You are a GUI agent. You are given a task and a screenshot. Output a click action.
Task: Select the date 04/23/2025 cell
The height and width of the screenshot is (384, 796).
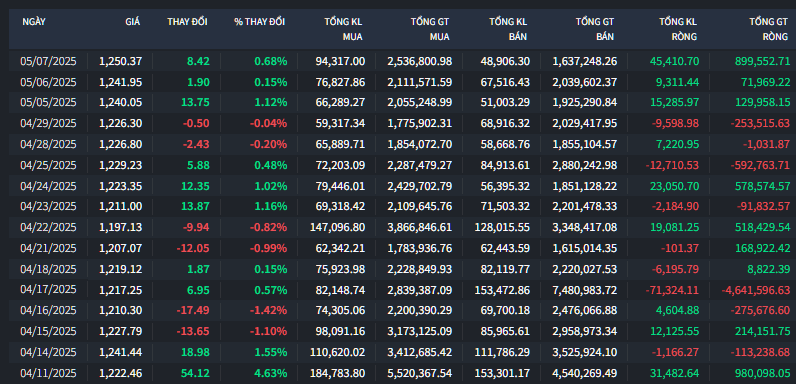pyautogui.click(x=48, y=206)
